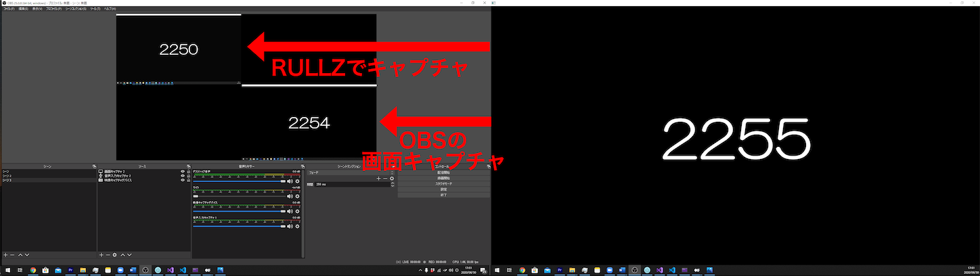
Task: Undock the ソース panel with its float icon
Action: [x=188, y=166]
